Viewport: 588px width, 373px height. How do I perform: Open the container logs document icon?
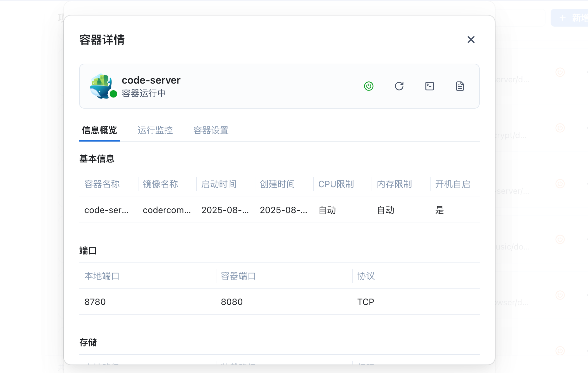coord(460,86)
